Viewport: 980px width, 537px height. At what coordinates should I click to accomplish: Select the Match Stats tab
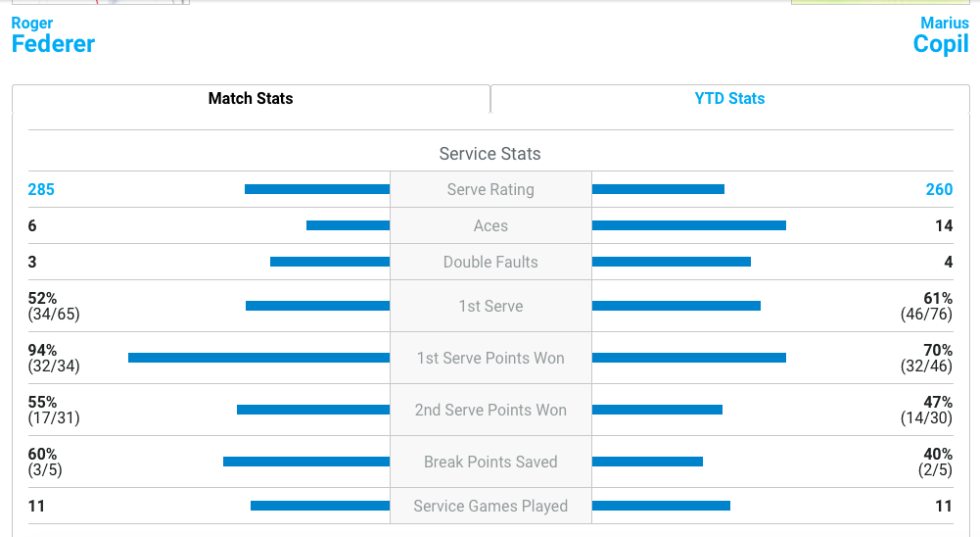pos(251,98)
